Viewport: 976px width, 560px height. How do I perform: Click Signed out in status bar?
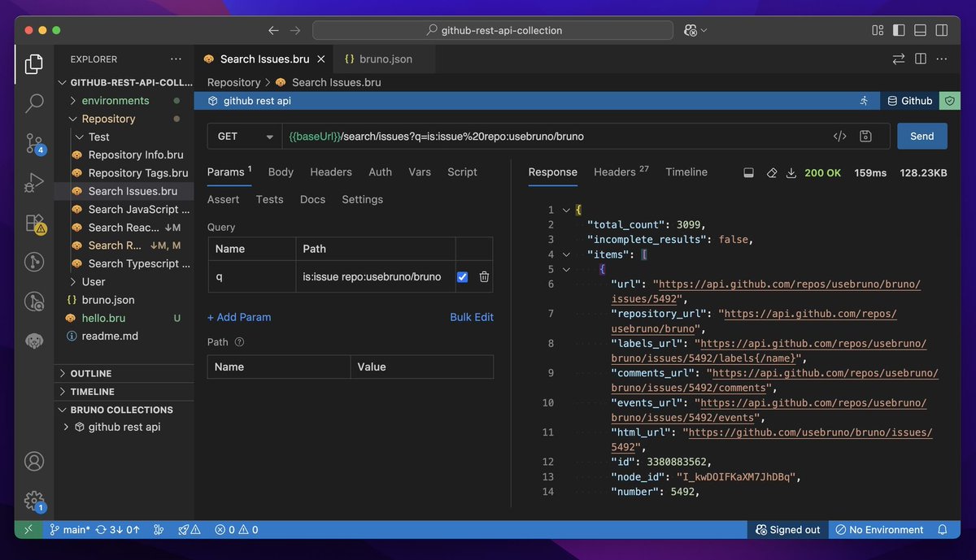tap(788, 529)
